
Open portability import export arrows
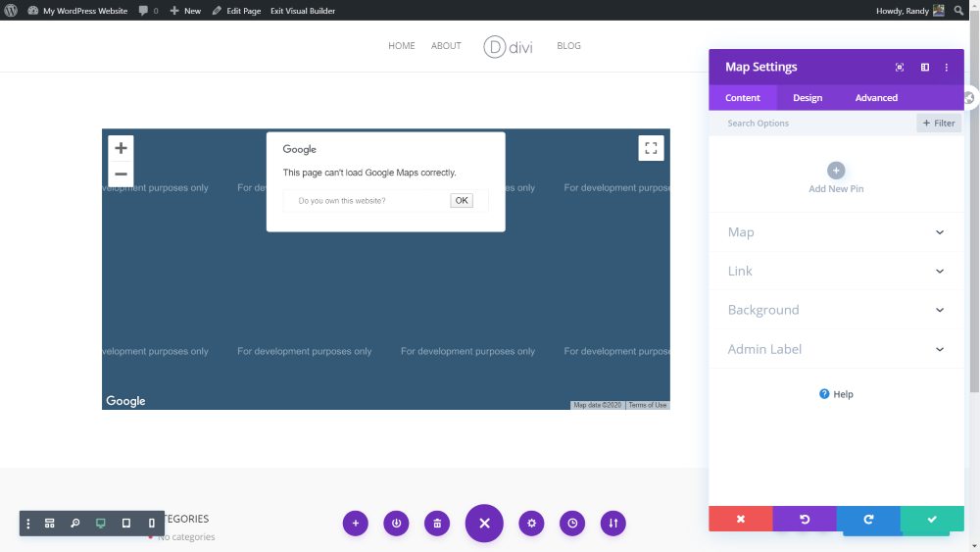(613, 524)
